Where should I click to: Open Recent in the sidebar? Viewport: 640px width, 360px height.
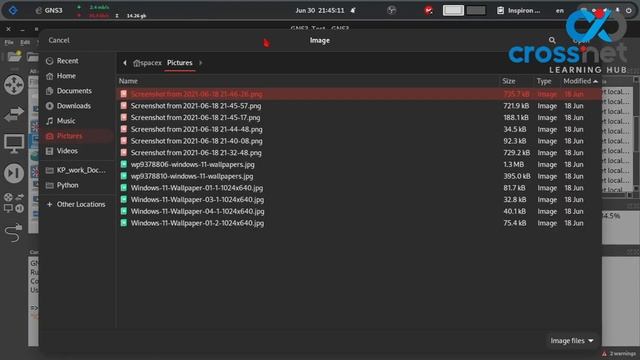pos(67,61)
